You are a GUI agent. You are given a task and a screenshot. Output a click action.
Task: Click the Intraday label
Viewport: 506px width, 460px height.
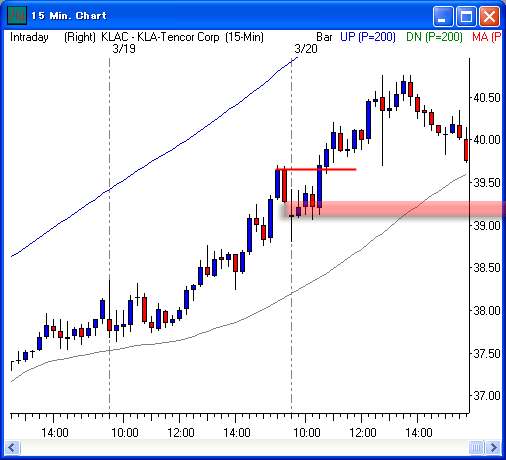pyautogui.click(x=29, y=37)
